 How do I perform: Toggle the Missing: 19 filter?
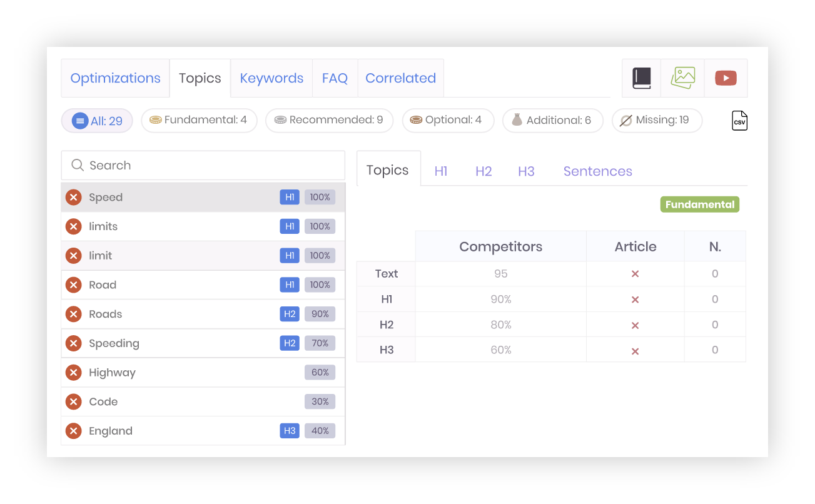pyautogui.click(x=657, y=120)
